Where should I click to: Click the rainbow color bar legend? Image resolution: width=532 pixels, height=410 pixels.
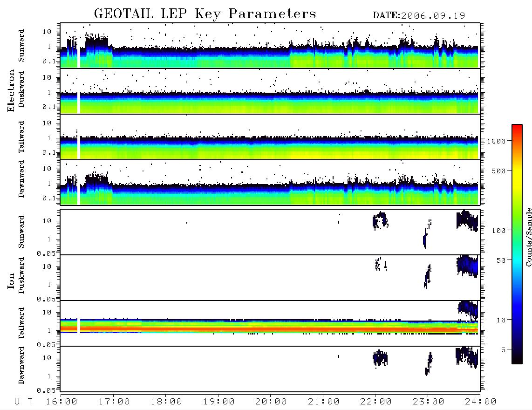(517, 244)
